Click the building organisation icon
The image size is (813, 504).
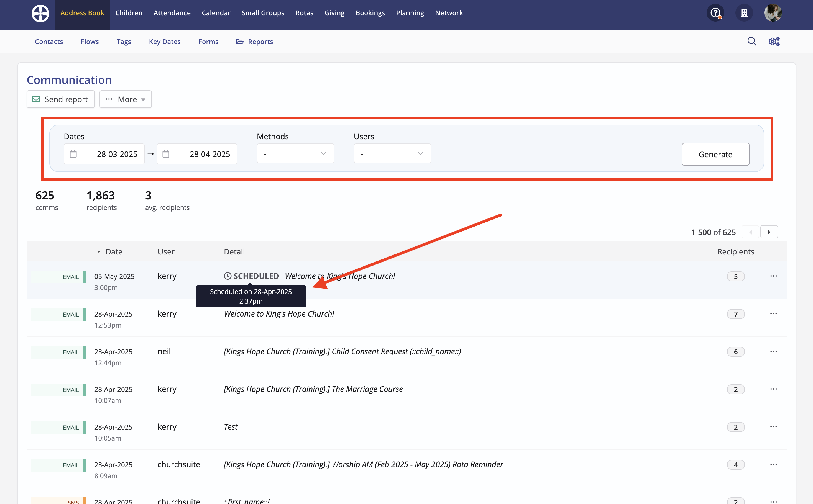[744, 13]
